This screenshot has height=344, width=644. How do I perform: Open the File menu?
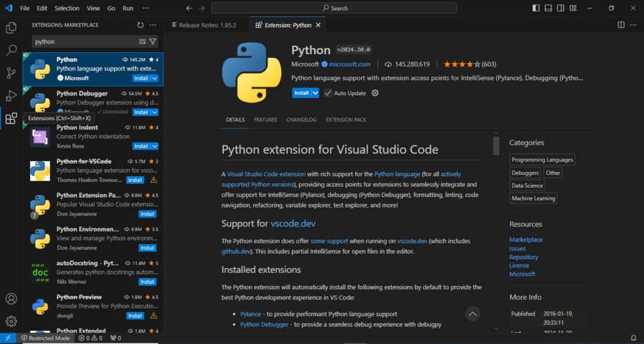[x=25, y=8]
